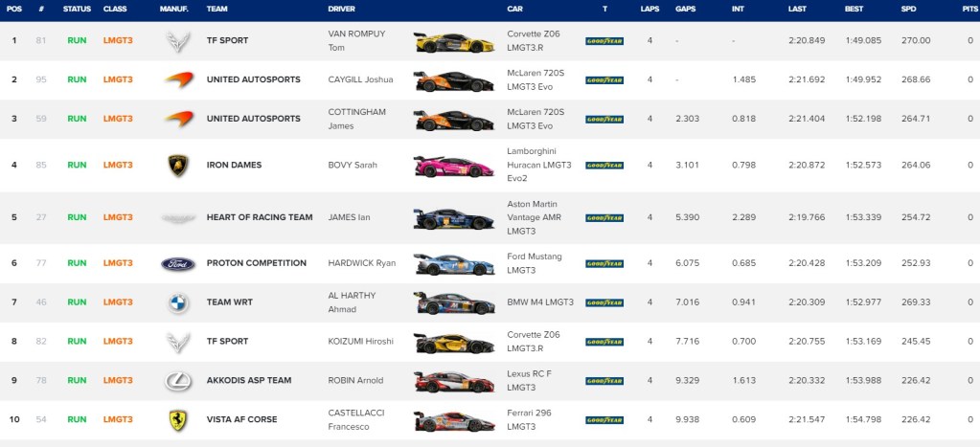Image resolution: width=980 pixels, height=447 pixels.
Task: Sort by the CLASS column header
Action: [x=115, y=10]
